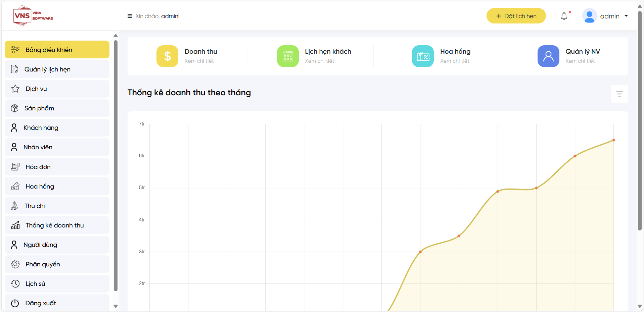Toggle the hamburger sidebar menu icon
Image resolution: width=644 pixels, height=312 pixels.
[x=130, y=16]
